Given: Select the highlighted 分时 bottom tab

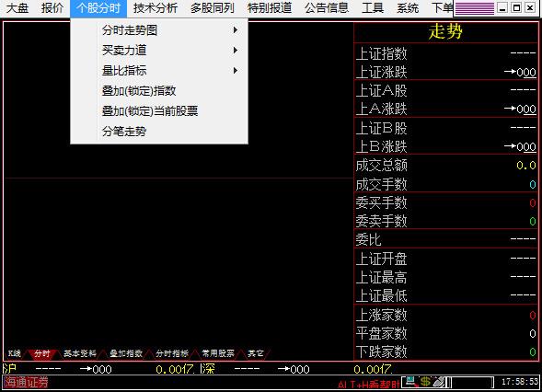Looking at the screenshot, I should tap(42, 353).
